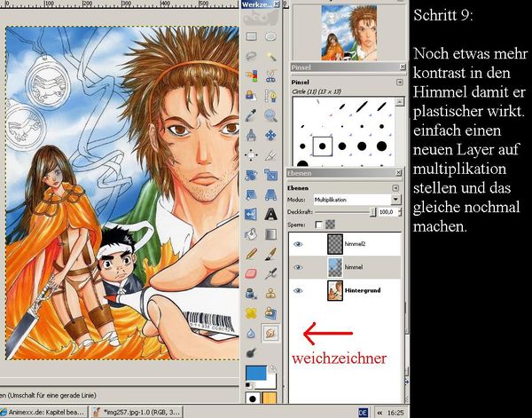Select the Pencil tool
This screenshot has width=532, height=418.
pyautogui.click(x=251, y=254)
